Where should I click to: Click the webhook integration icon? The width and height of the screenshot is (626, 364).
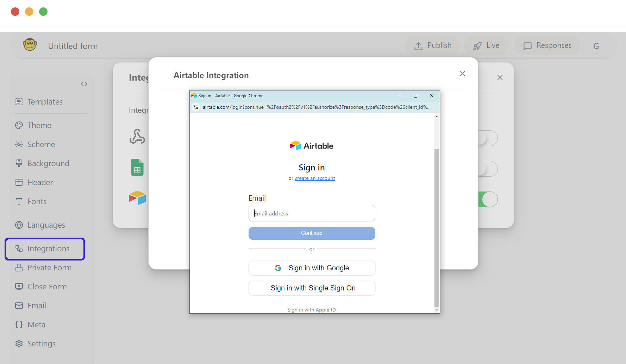coord(137,137)
